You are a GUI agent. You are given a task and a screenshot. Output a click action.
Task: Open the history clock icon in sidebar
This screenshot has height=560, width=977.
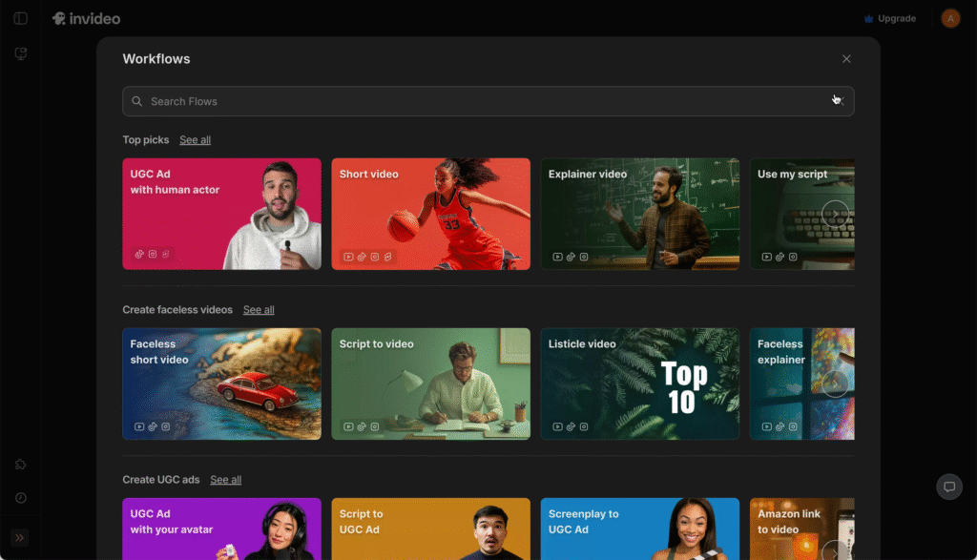coord(20,498)
